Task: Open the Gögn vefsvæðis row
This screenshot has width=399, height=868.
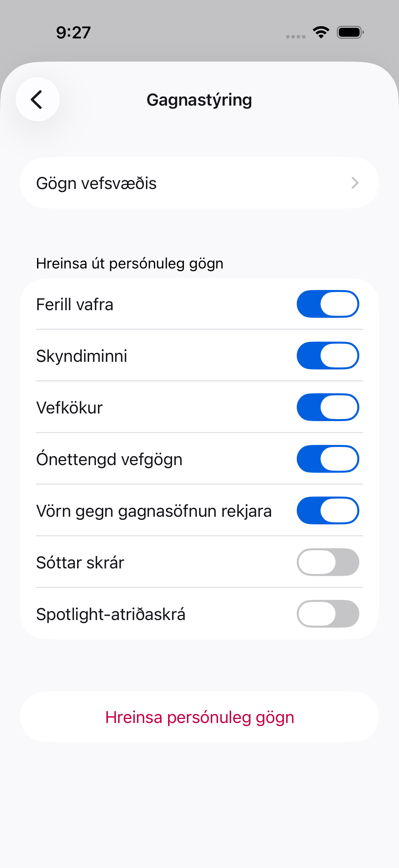Action: coord(199,183)
